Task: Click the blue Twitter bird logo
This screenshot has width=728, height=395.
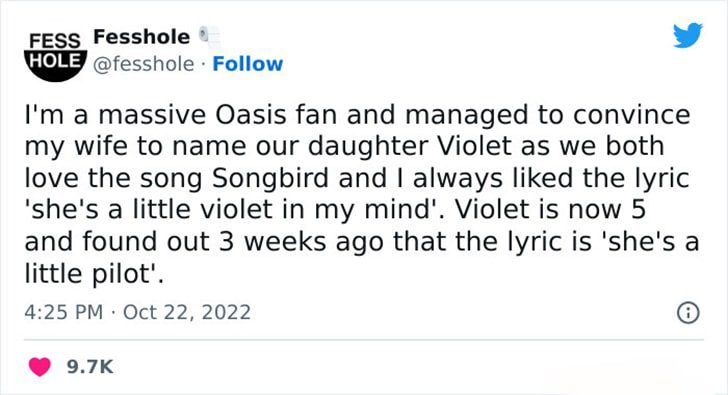Action: [x=688, y=35]
